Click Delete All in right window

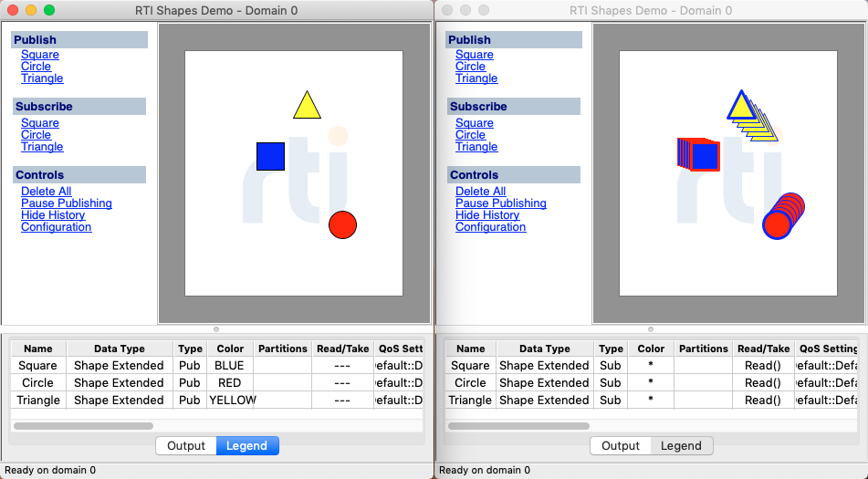click(480, 192)
